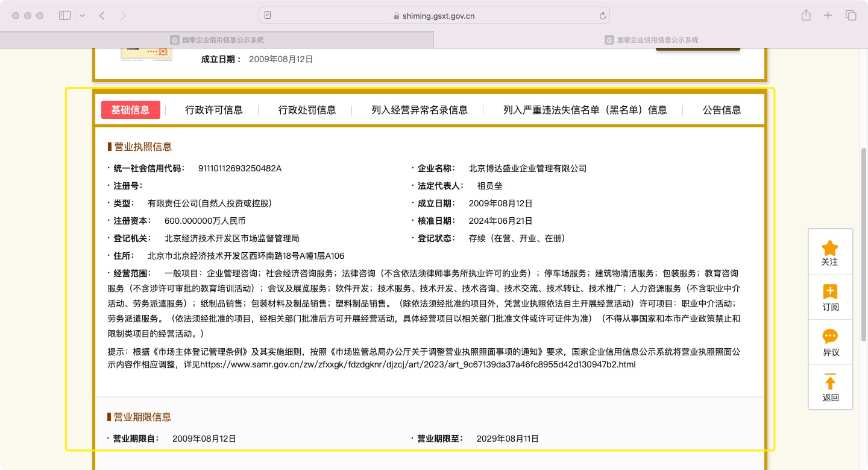Open the Safari share icon
Screen dimensions: 868x470
pos(806,16)
